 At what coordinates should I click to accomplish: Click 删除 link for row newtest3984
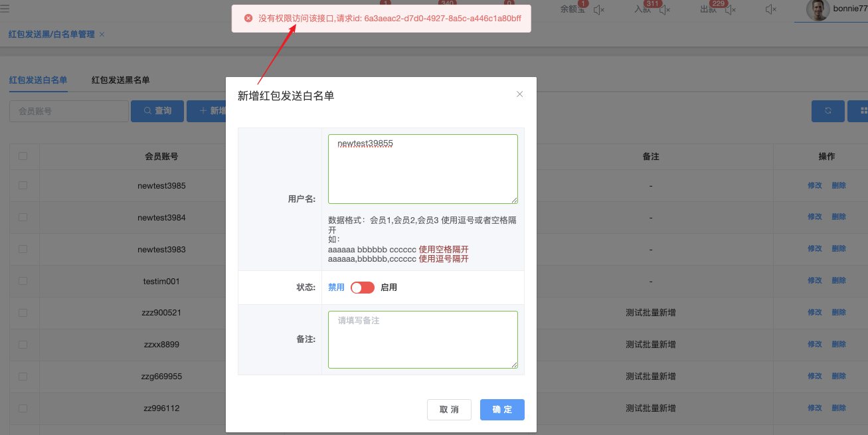click(x=839, y=217)
